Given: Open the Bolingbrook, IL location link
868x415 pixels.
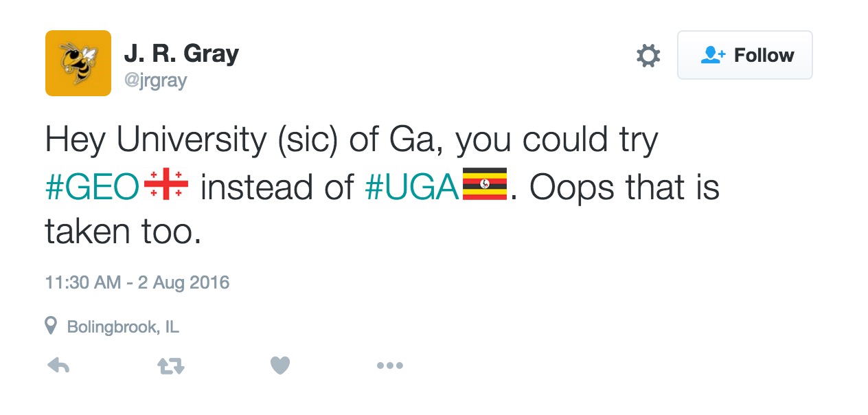Looking at the screenshot, I should click(x=123, y=326).
